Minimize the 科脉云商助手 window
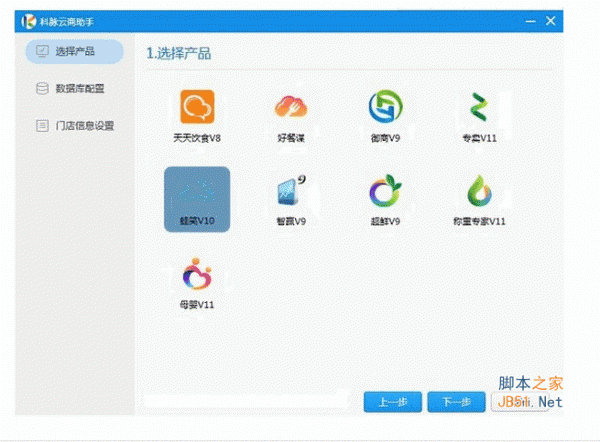 pos(530,21)
